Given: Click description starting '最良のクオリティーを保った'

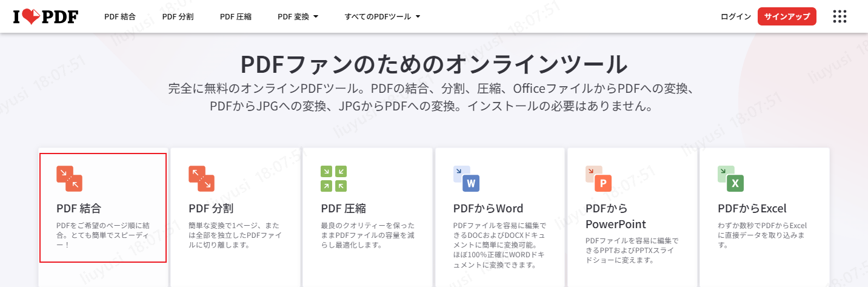Looking at the screenshot, I should 368,235.
